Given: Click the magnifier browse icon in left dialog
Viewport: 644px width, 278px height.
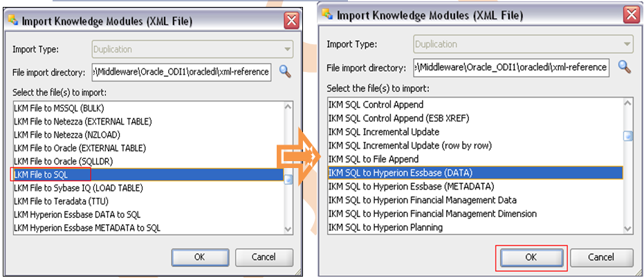Looking at the screenshot, I should tap(285, 72).
